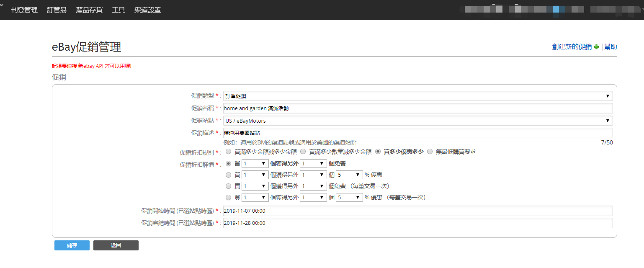
Task: Click the 促銷名稱 field containing home and garden
Action: coord(418,108)
